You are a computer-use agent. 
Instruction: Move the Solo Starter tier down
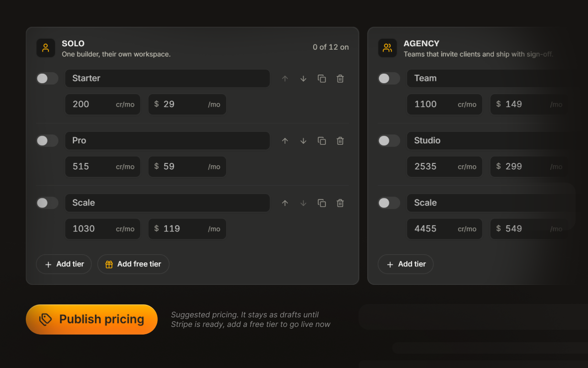[x=303, y=78]
